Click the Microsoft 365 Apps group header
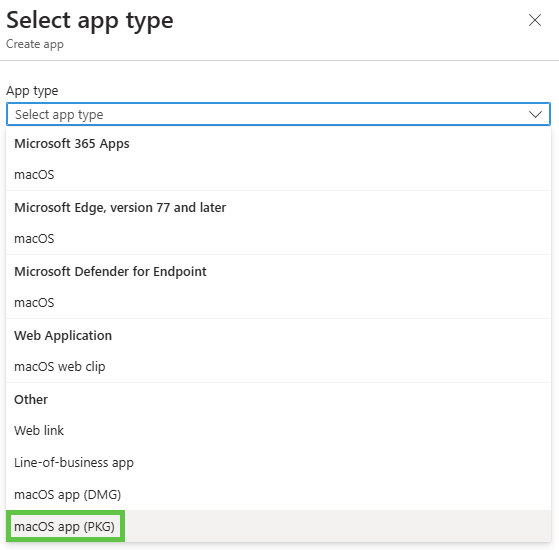Image resolution: width=559 pixels, height=550 pixels. [72, 144]
